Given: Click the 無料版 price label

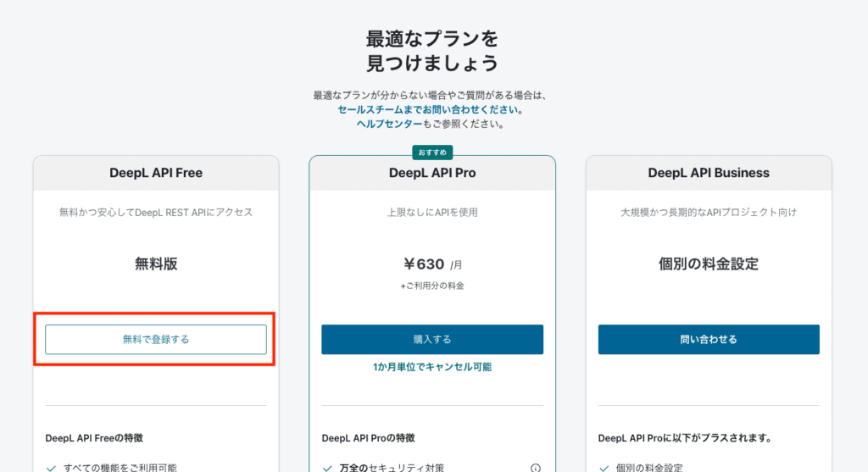Looking at the screenshot, I should pyautogui.click(x=156, y=264).
